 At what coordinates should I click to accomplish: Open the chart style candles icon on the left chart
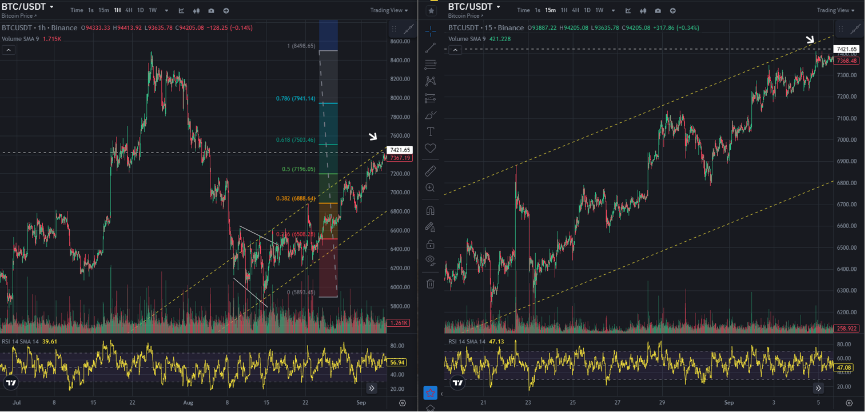(x=197, y=10)
